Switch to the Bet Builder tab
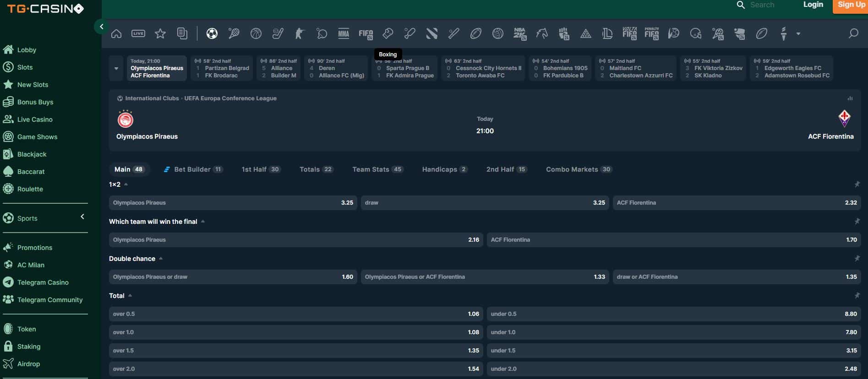 193,169
